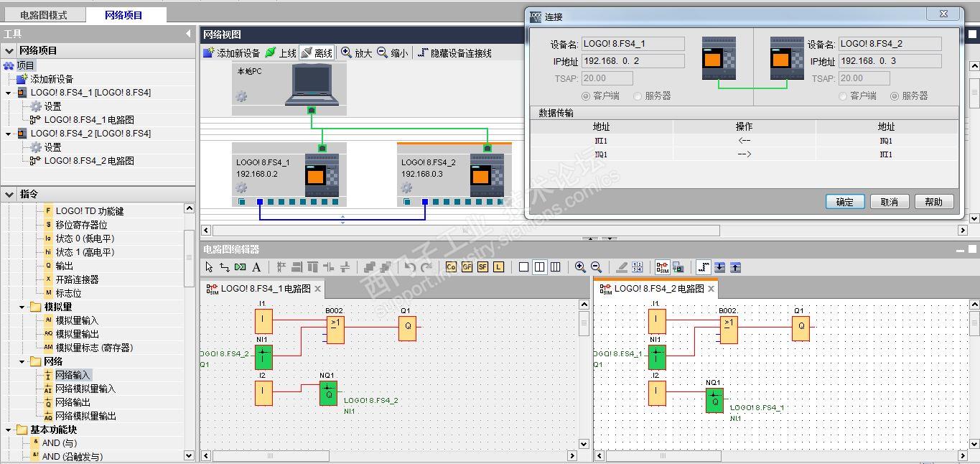Close the LOGO! 8.FS4_1电路图 tab
This screenshot has height=464, width=980.
point(318,289)
